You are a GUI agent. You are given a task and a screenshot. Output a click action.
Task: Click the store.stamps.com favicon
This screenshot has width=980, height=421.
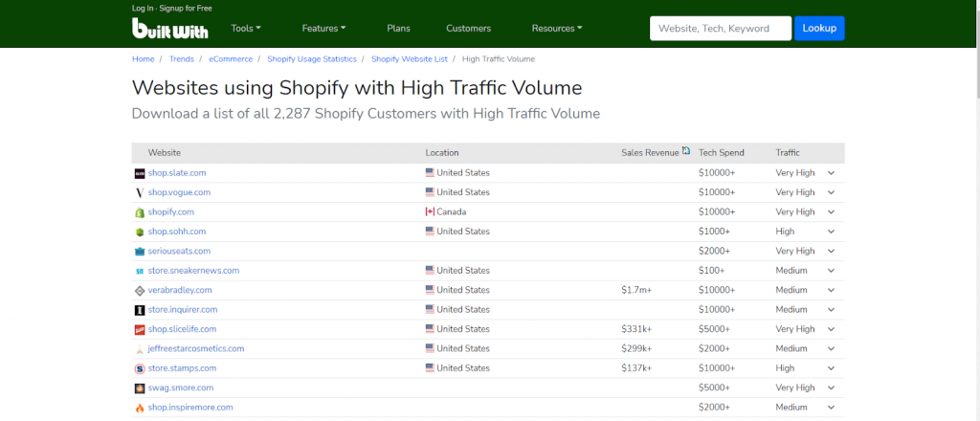(140, 368)
